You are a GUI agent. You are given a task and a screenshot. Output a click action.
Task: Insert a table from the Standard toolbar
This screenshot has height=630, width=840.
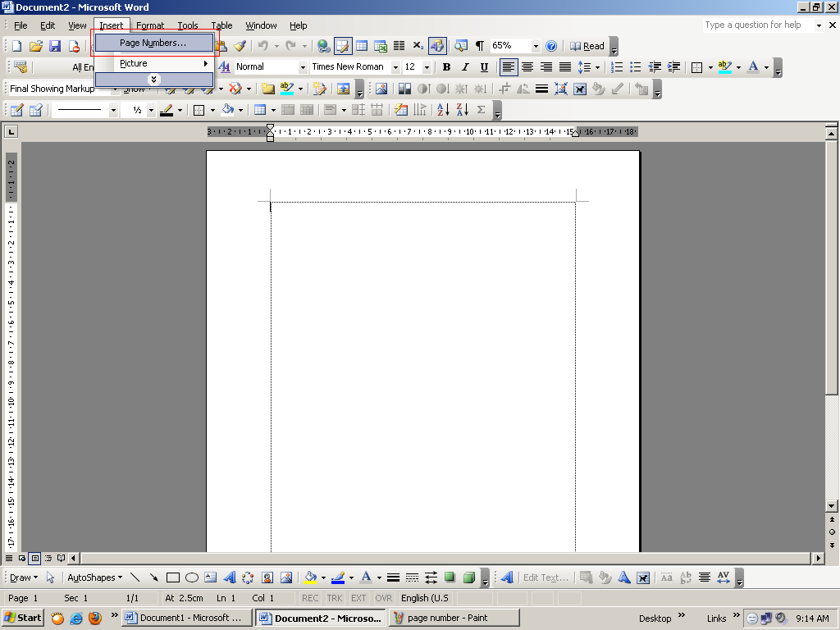point(362,46)
